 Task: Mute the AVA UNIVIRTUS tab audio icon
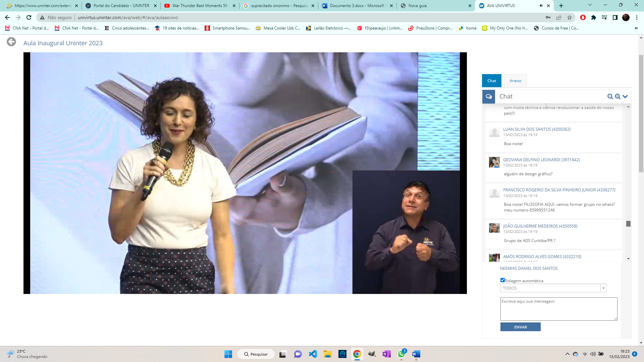[541, 6]
